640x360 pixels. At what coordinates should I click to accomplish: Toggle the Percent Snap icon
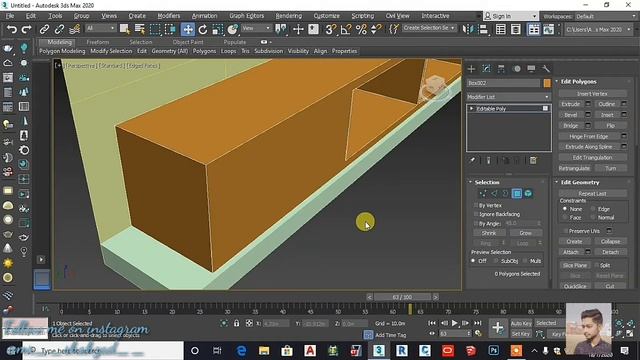tap(361, 29)
